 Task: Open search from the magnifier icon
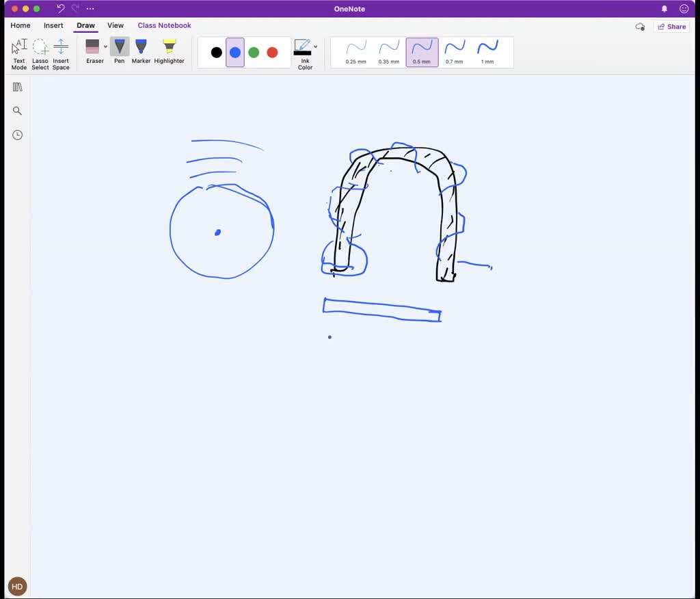click(x=18, y=111)
